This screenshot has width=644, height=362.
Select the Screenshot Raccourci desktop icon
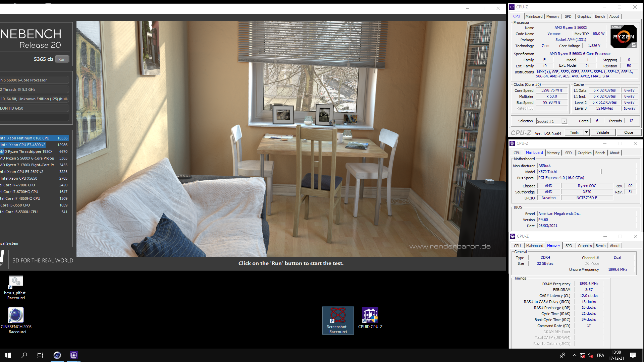[338, 320]
